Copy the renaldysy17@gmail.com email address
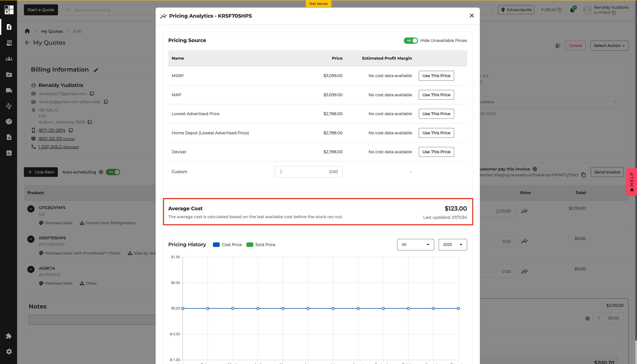637x364 pixels. pos(92,94)
